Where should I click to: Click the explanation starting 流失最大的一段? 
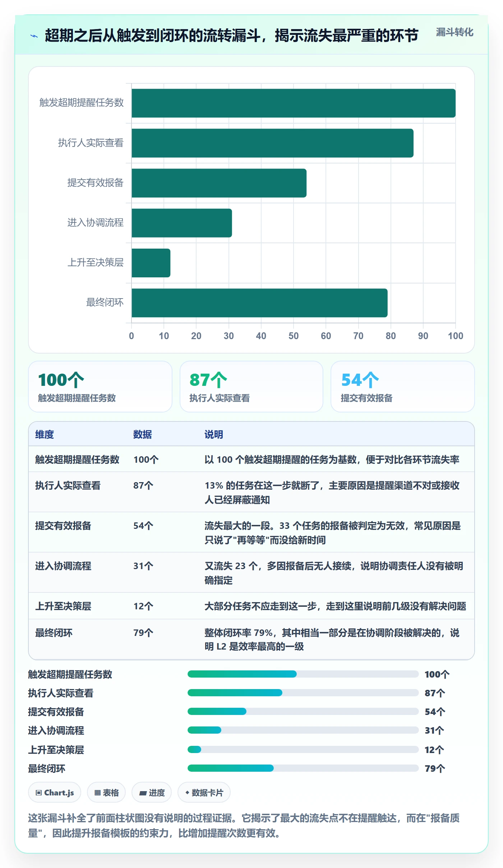(333, 533)
